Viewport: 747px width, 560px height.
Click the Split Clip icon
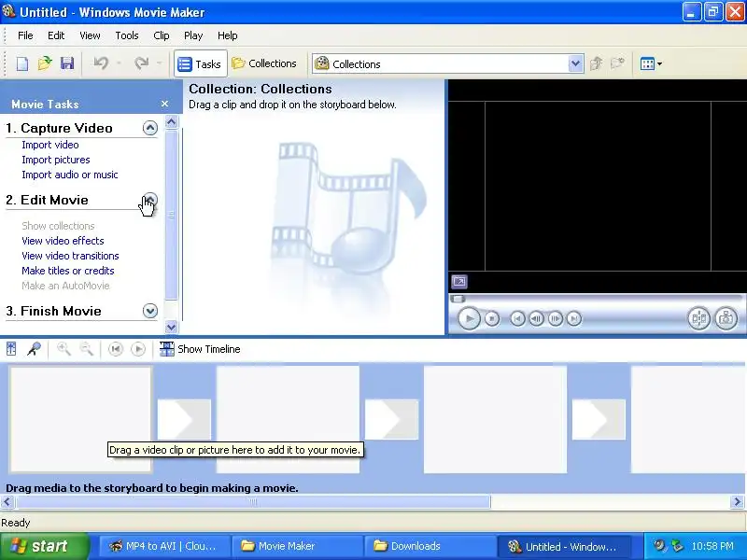click(698, 318)
